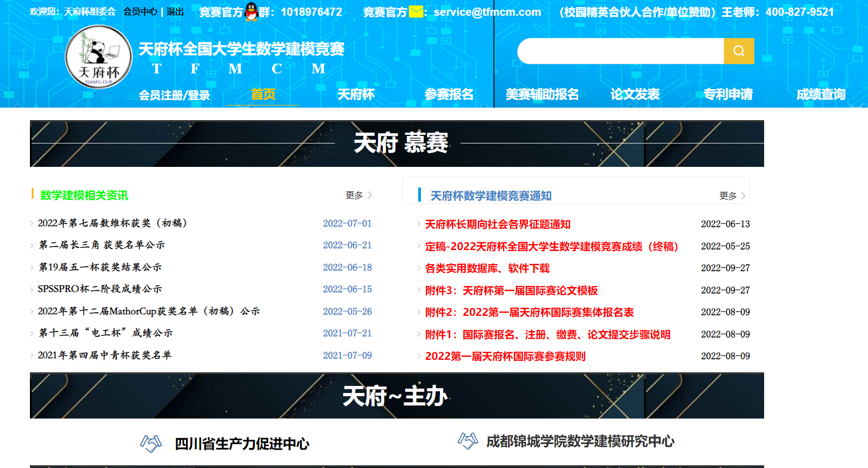This screenshot has height=468, width=868.
Task: Click the 会员注册/登录 link
Action: point(174,96)
